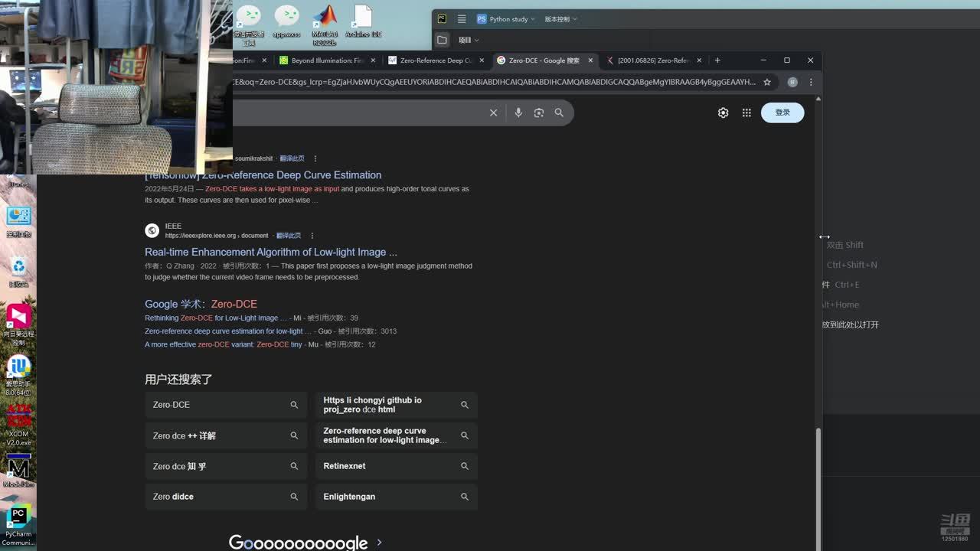Translate the soumikrakshit result page
The height and width of the screenshot is (551, 980).
292,158
